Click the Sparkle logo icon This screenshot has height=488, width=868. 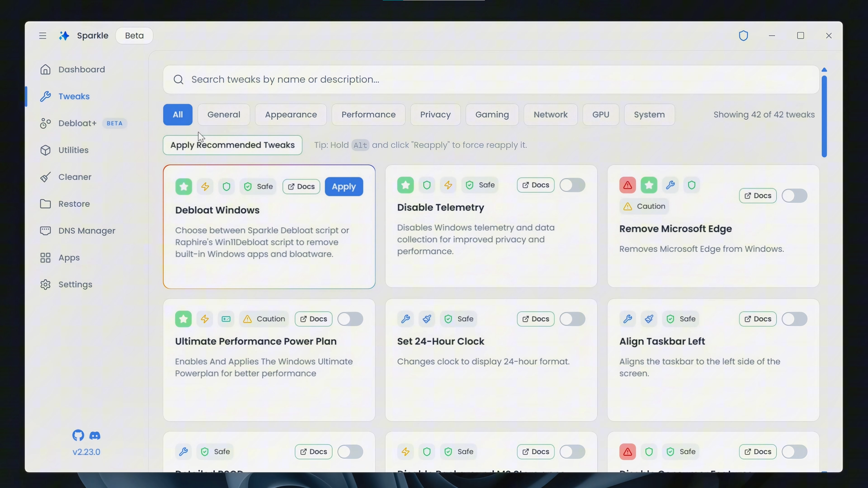(x=64, y=36)
